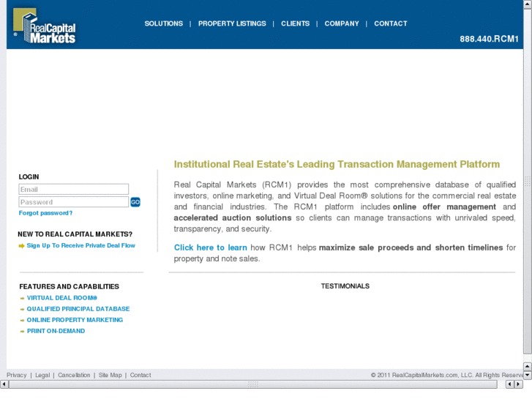The image size is (532, 399).
Task: Open the Privacy footer link
Action: [x=16, y=375]
